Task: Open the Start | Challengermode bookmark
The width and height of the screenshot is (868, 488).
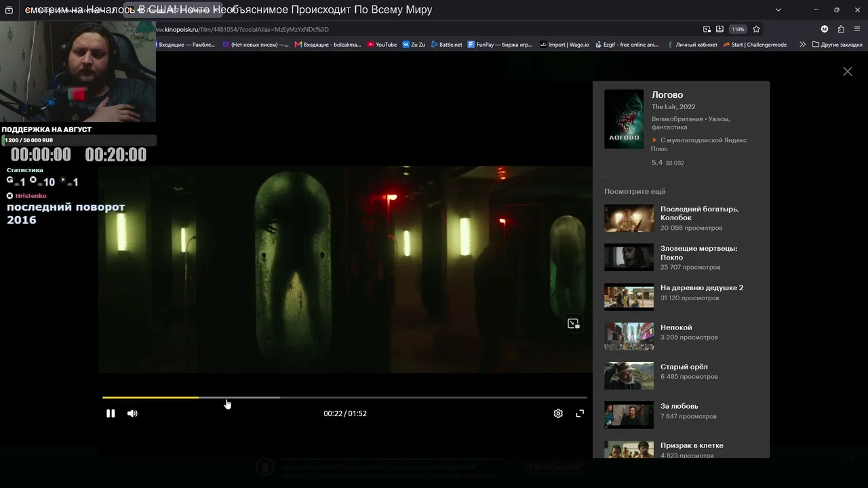Action: 755,45
